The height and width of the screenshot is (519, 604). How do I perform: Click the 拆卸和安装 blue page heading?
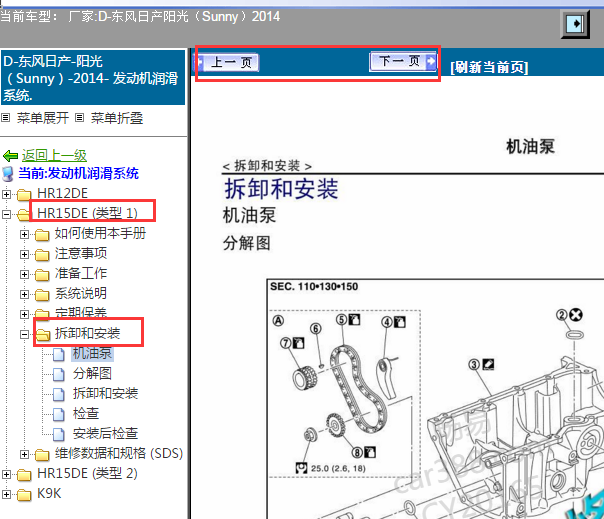coord(282,189)
